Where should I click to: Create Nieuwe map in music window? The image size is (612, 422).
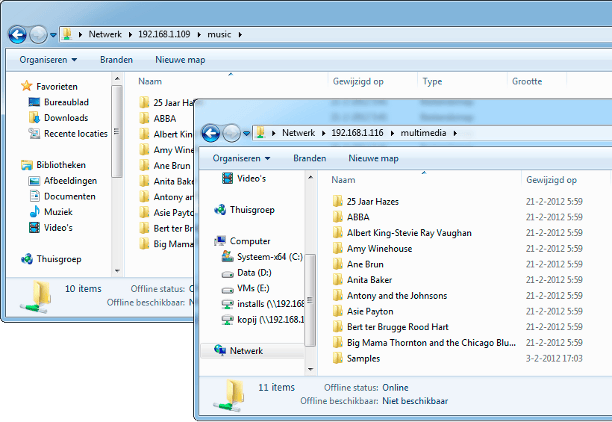point(180,60)
